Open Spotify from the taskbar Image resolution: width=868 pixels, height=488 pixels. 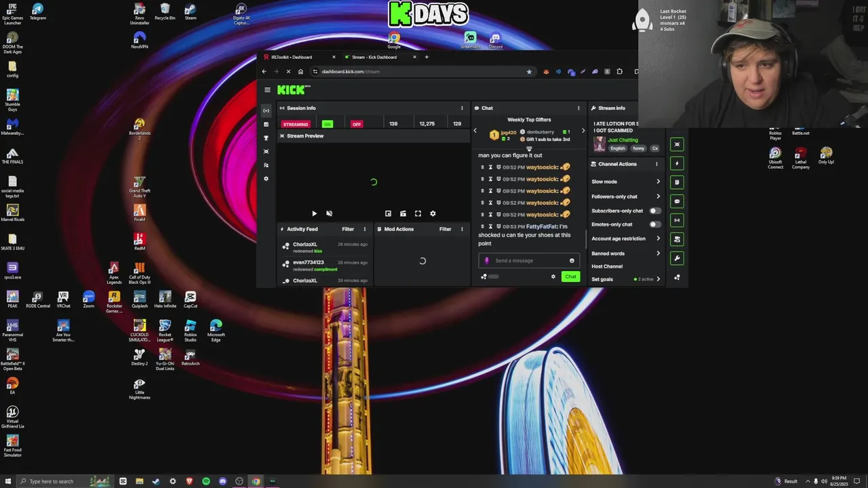(x=206, y=481)
